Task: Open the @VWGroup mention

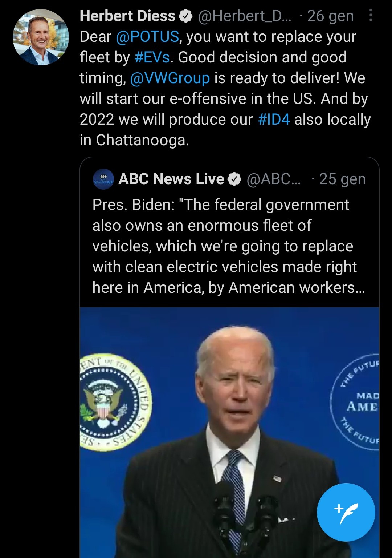Action: coord(170,78)
